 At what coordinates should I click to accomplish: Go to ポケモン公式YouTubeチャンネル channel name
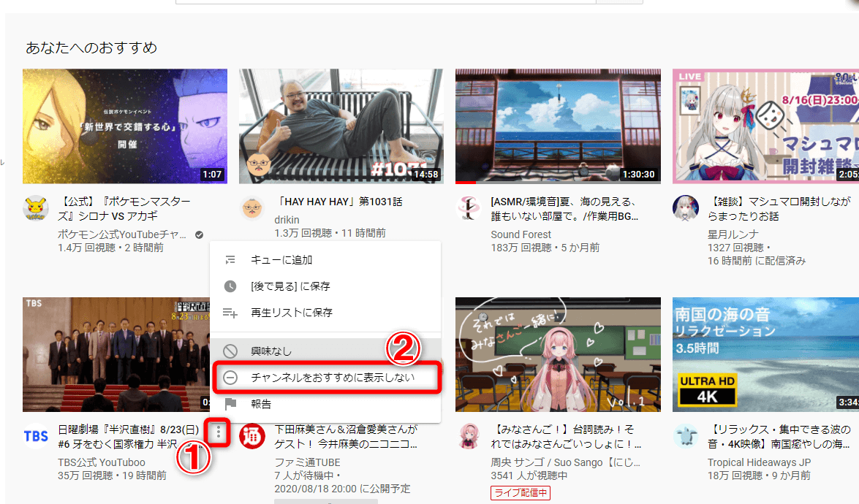[x=122, y=234]
